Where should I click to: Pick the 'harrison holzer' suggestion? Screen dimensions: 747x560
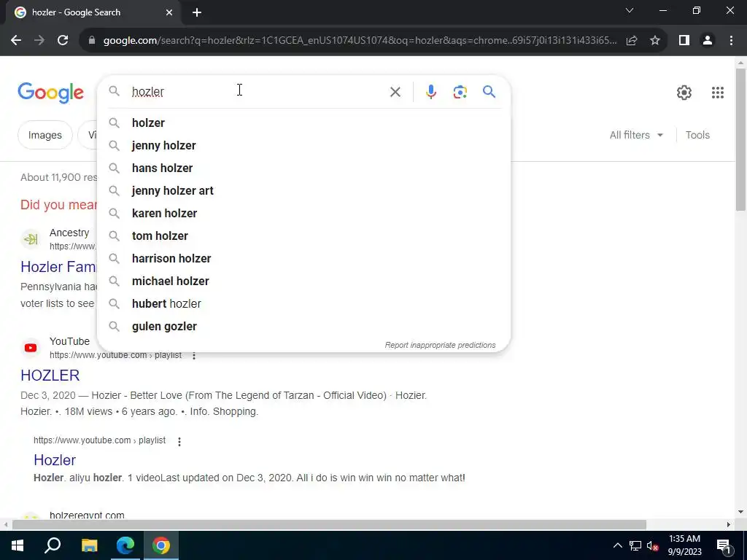click(x=303, y=259)
